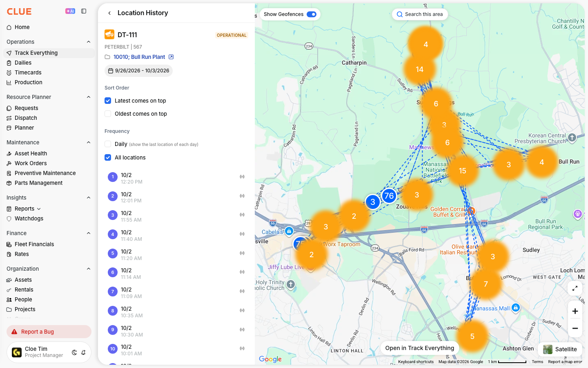Toggle Show Geofences switch

pyautogui.click(x=312, y=14)
